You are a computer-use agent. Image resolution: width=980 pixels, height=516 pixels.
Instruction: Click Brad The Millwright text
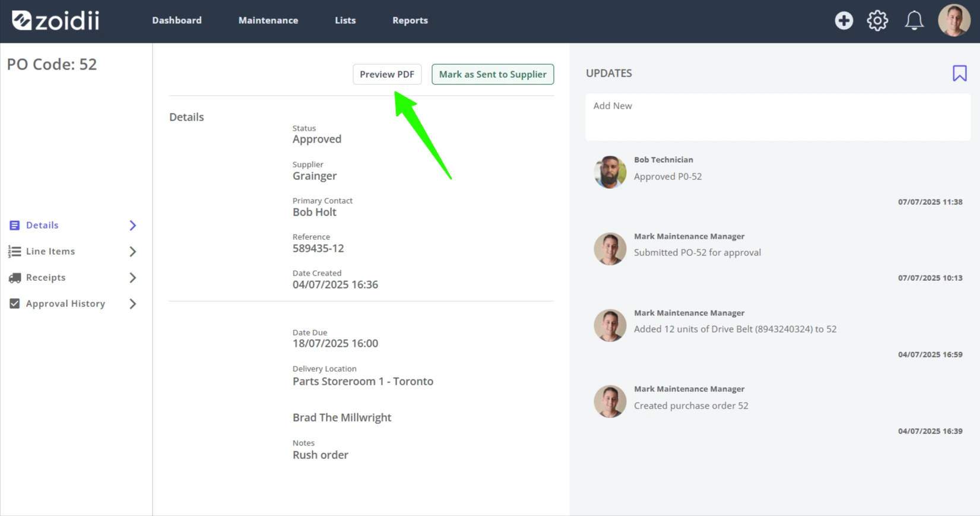click(342, 417)
